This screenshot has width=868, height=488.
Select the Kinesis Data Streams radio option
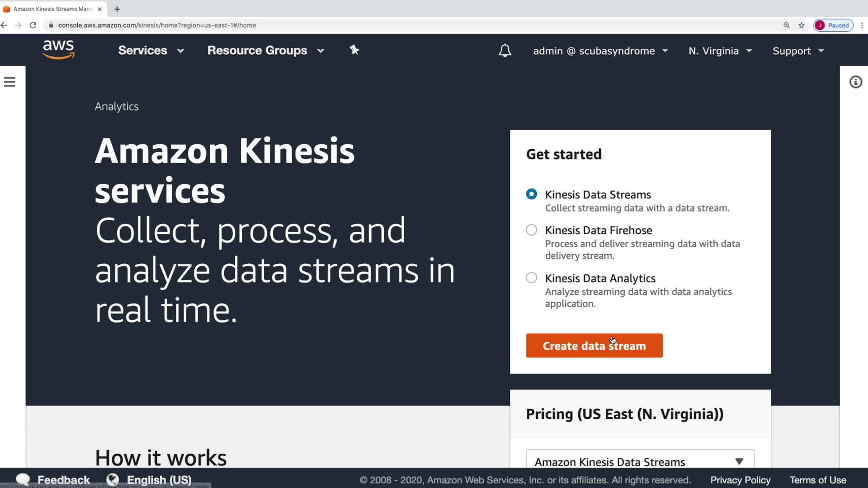531,194
